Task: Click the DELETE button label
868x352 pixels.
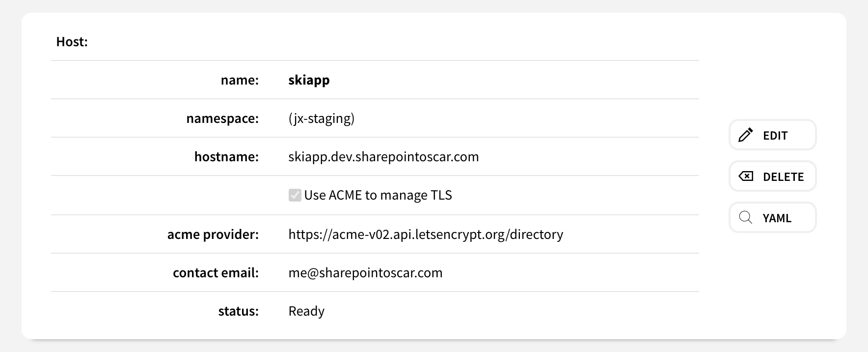Action: 783,177
